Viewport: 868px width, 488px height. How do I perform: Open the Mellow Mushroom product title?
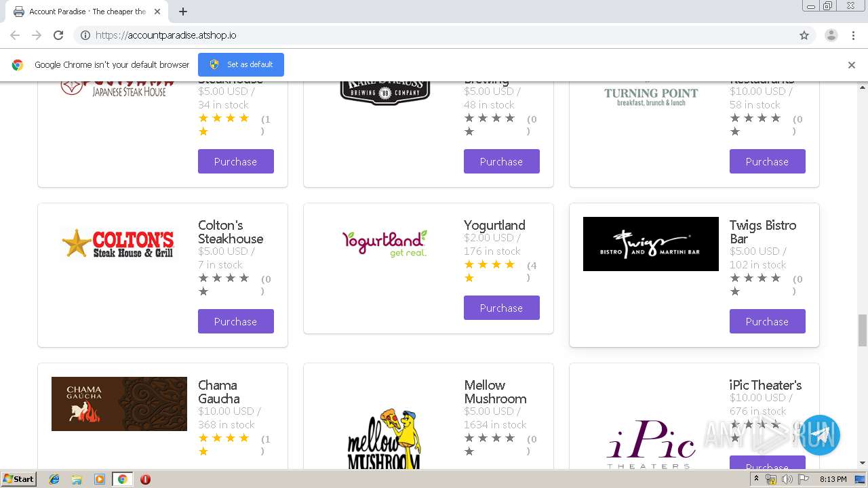pyautogui.click(x=495, y=392)
